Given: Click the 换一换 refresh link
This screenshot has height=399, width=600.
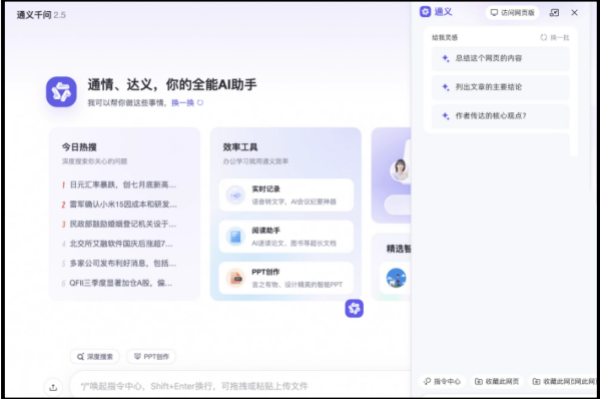Looking at the screenshot, I should point(187,103).
